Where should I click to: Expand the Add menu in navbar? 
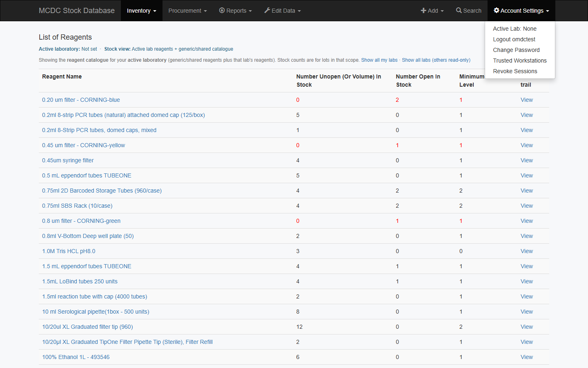[x=432, y=11]
